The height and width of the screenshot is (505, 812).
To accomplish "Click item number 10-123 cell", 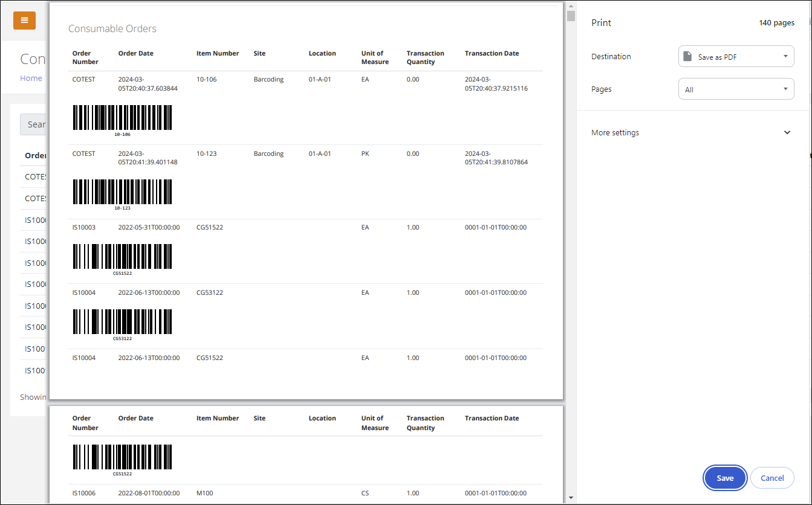I will (x=207, y=153).
